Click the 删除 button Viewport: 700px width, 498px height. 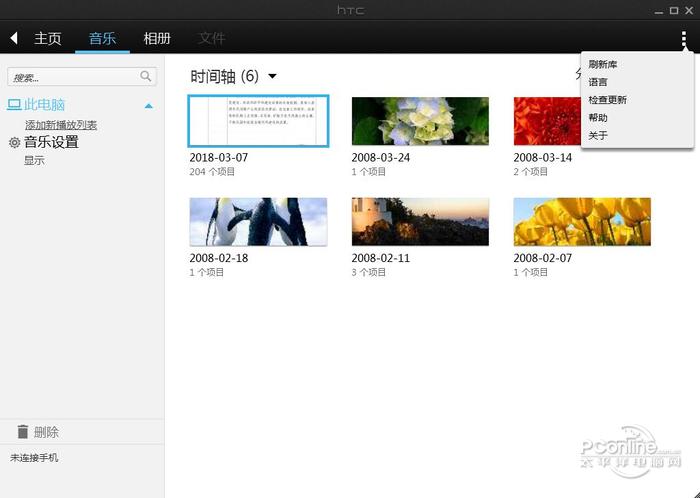click(46, 432)
